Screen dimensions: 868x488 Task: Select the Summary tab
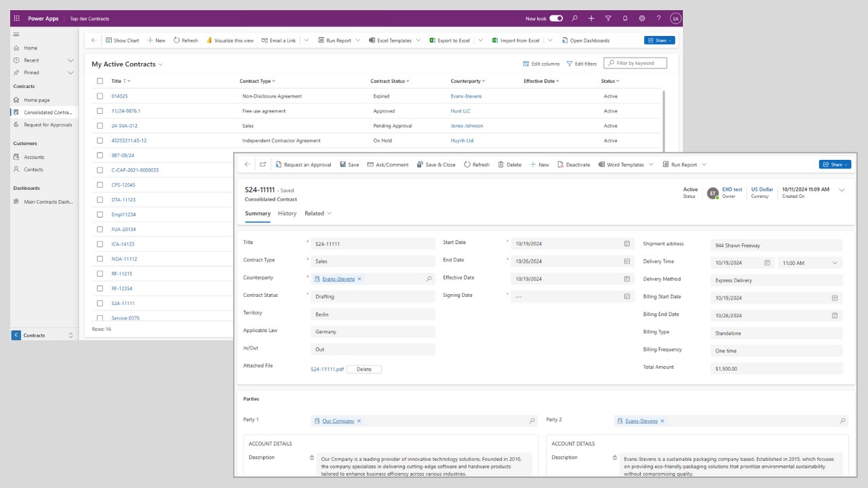pyautogui.click(x=258, y=213)
